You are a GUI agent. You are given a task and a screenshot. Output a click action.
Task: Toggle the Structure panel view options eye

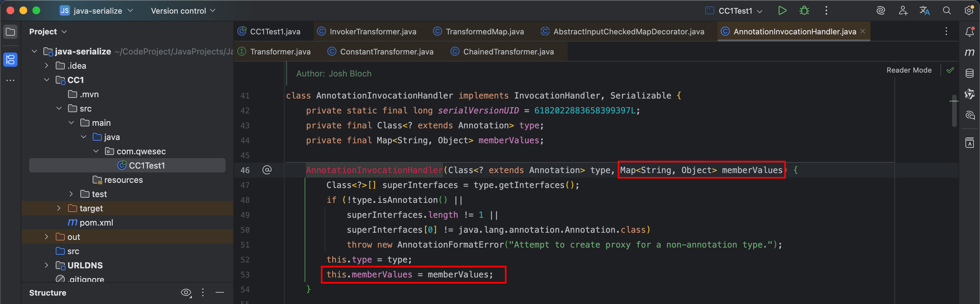186,292
